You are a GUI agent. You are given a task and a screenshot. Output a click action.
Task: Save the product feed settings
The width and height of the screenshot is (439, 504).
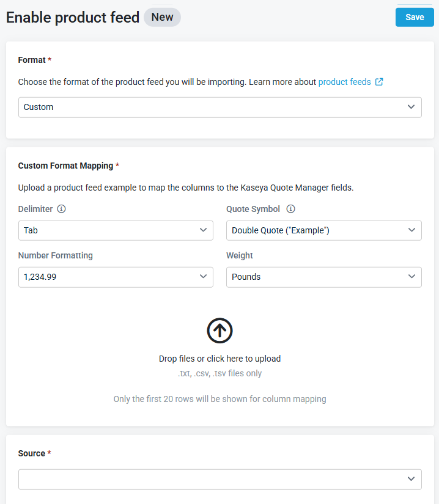coord(415,17)
